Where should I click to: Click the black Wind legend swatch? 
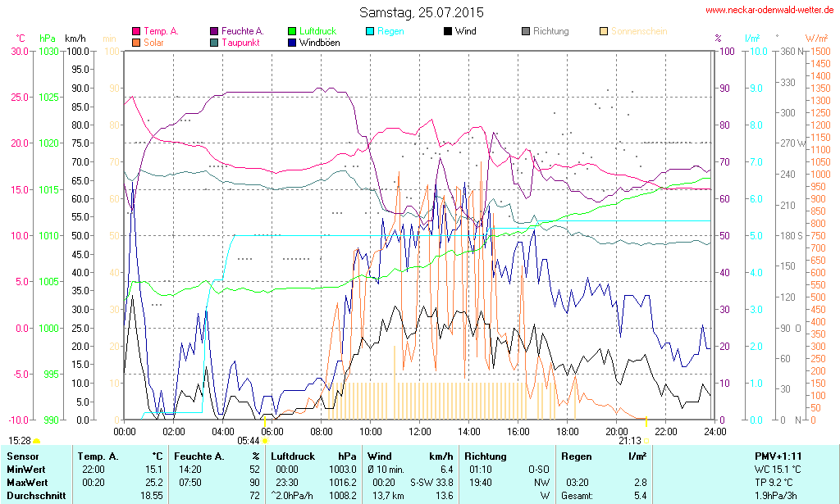448,31
